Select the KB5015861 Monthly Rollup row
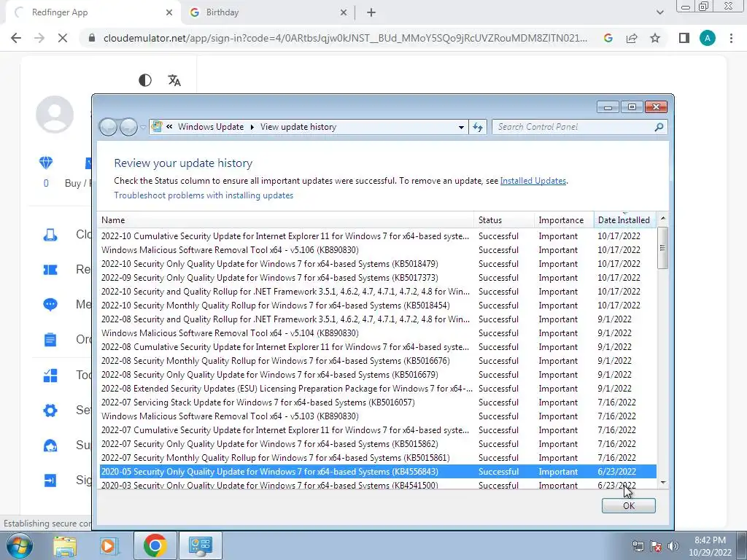This screenshot has width=747, height=560. click(x=378, y=458)
